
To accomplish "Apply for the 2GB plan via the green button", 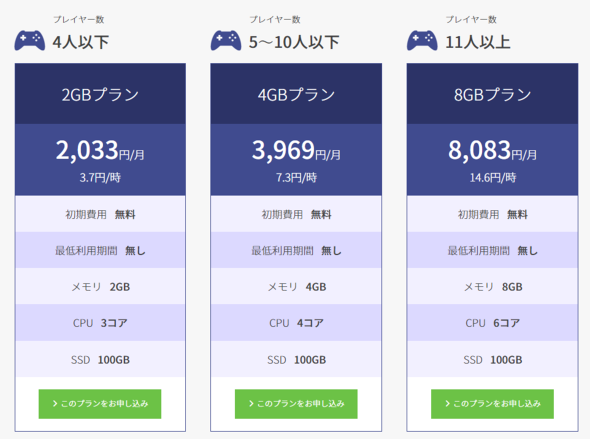I will (100, 404).
